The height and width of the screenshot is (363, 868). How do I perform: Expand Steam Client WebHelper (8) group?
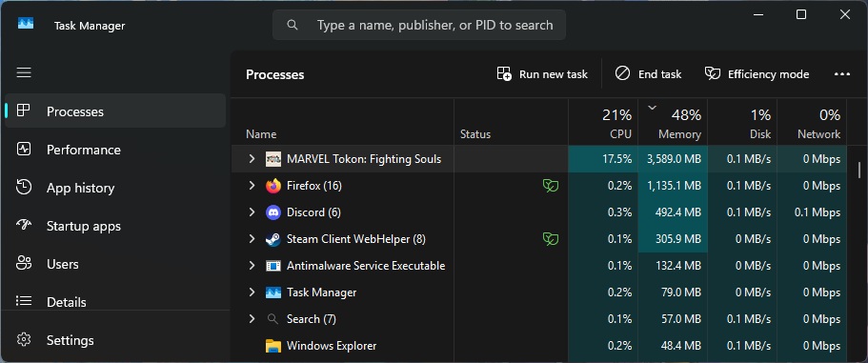[x=252, y=238]
